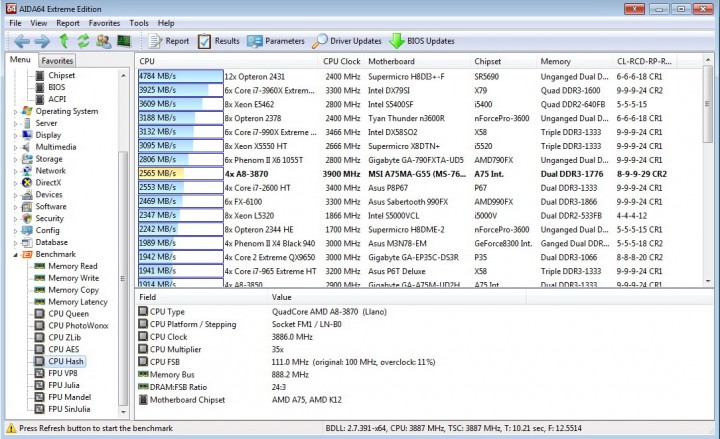Open the File menu
Image resolution: width=720 pixels, height=439 pixels.
click(x=15, y=23)
